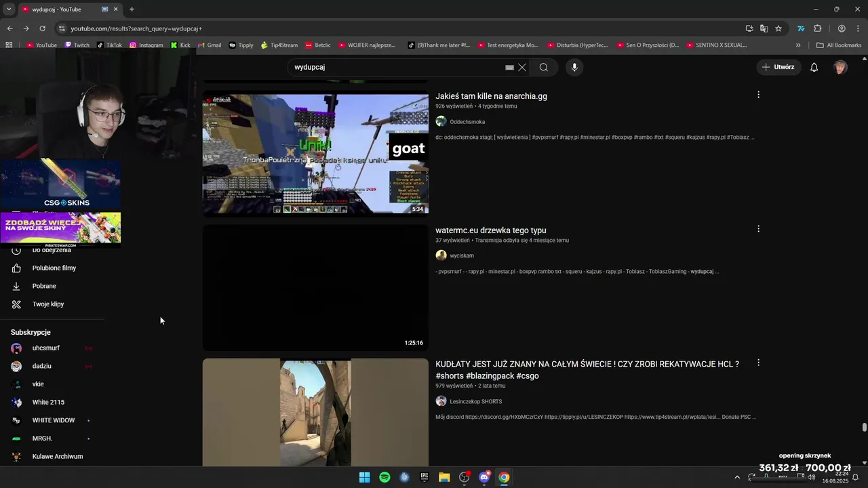Open KUDŁATY JEST JUŻ ZNANY shorts video title

pos(587,370)
